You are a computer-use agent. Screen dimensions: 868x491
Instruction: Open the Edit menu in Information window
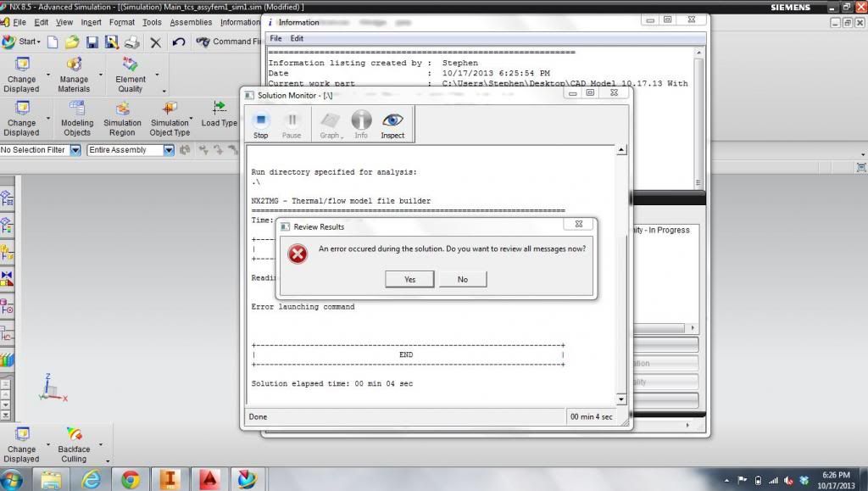(x=297, y=38)
